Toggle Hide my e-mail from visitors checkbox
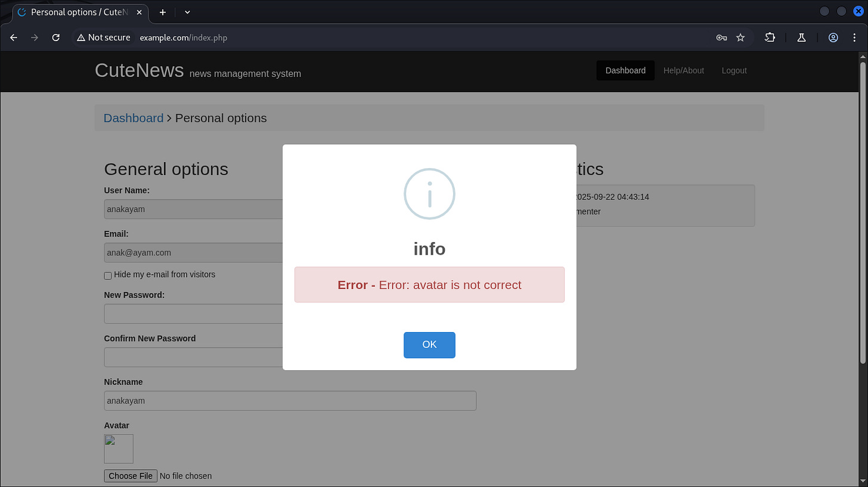Screen dimensions: 868x487 pyautogui.click(x=108, y=275)
